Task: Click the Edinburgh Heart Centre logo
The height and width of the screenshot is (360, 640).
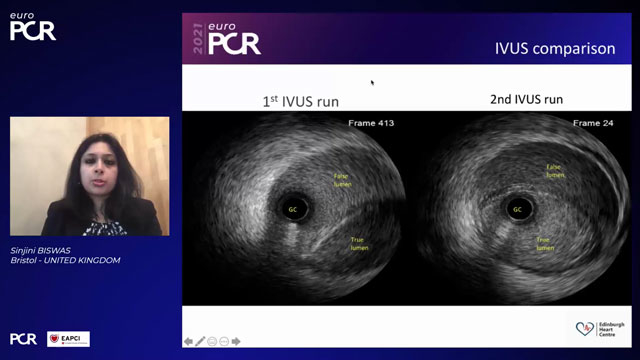Action: (x=600, y=329)
